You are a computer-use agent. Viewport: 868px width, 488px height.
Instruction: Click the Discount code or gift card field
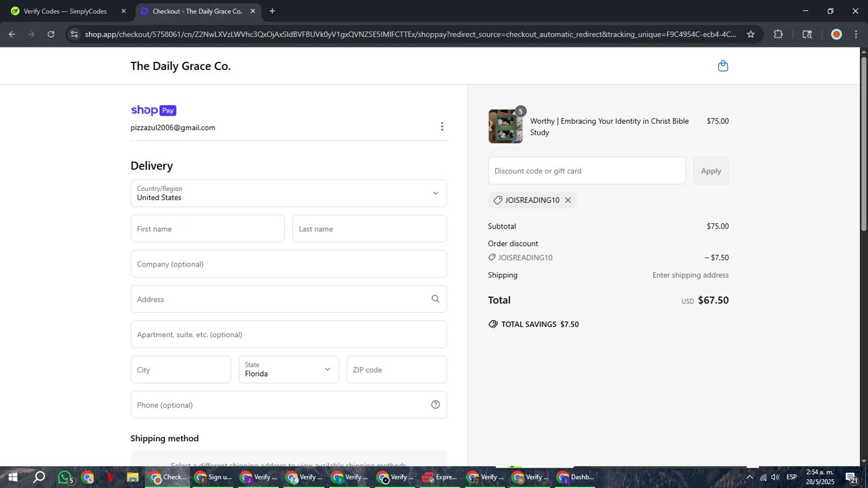click(587, 171)
